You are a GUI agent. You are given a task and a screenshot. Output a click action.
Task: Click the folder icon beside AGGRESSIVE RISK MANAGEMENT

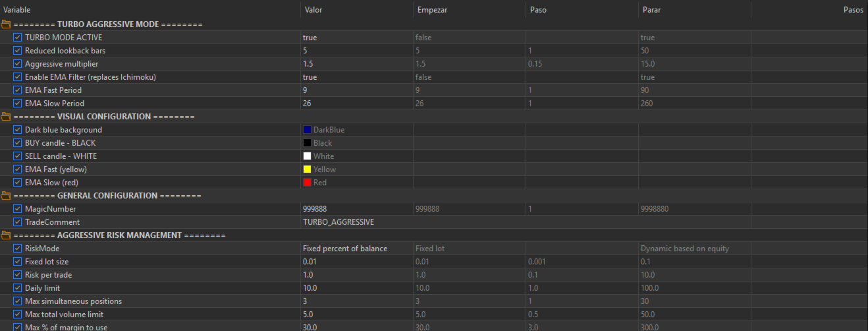click(6, 235)
